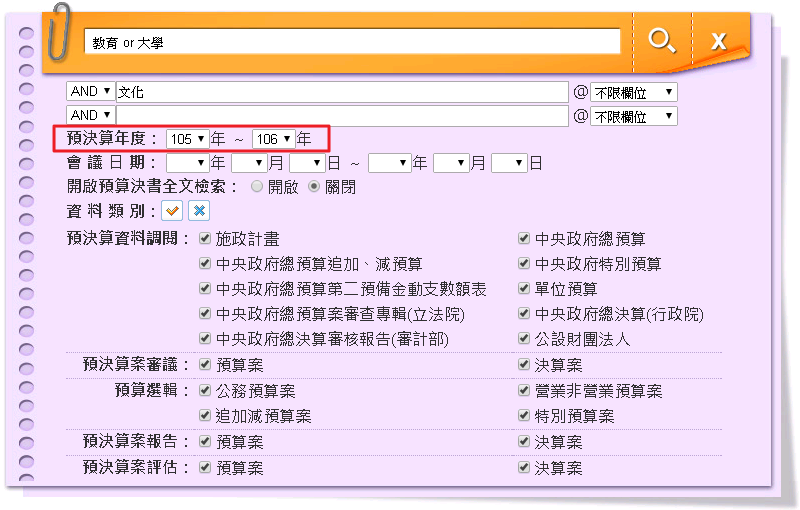Screen dimensions: 800x510
Task: Click the X clear icon in header
Action: click(718, 41)
